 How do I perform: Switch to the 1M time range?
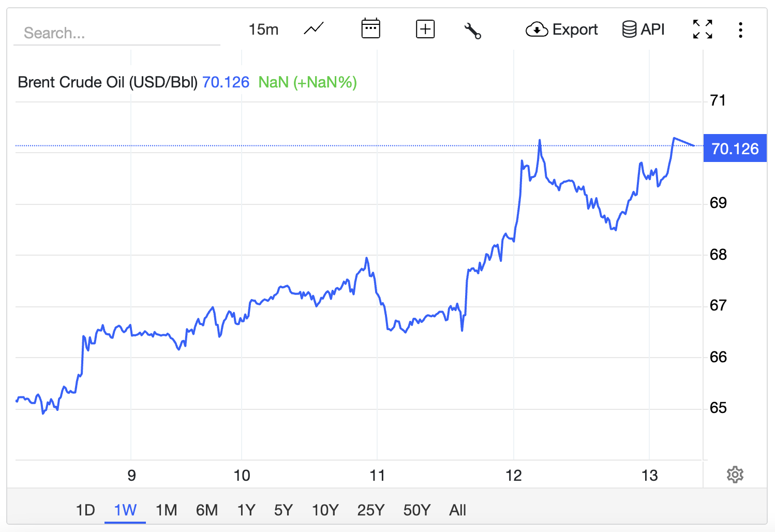tap(166, 510)
